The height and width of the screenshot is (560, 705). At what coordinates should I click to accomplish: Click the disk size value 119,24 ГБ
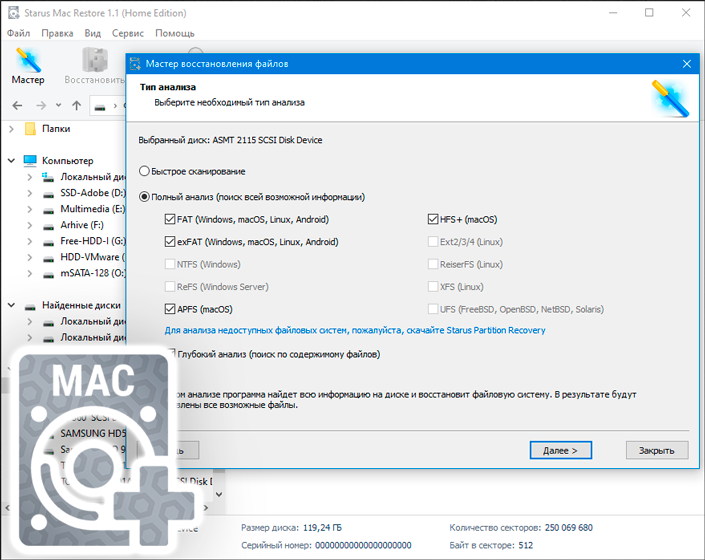point(322,528)
